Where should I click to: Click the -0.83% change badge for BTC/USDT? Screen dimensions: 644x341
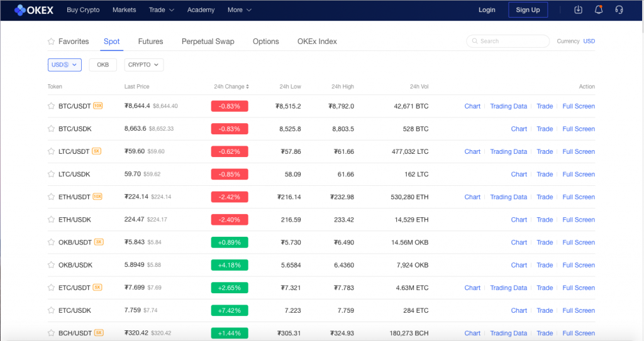tap(230, 106)
